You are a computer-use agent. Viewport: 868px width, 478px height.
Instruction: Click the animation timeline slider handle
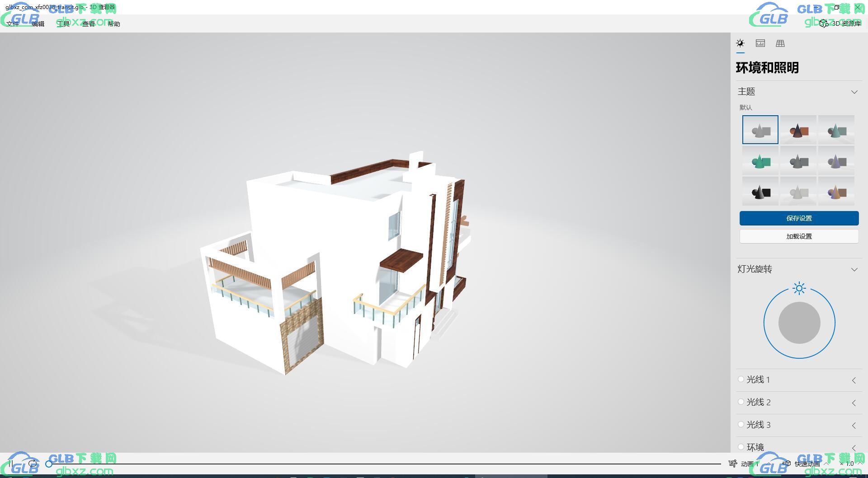[x=49, y=464]
